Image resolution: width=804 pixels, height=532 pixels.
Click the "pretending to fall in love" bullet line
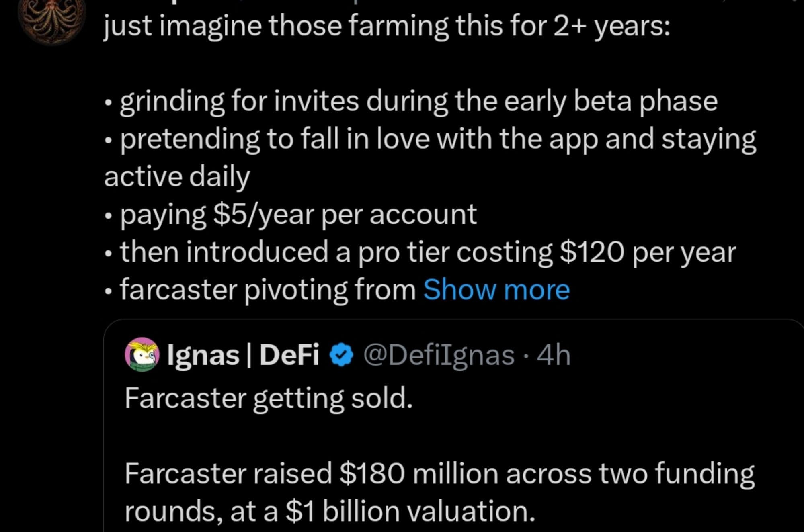tap(437, 139)
